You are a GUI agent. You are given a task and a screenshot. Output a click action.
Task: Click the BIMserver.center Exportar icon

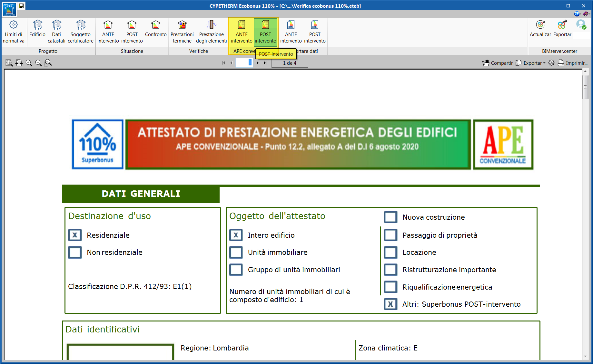562,28
